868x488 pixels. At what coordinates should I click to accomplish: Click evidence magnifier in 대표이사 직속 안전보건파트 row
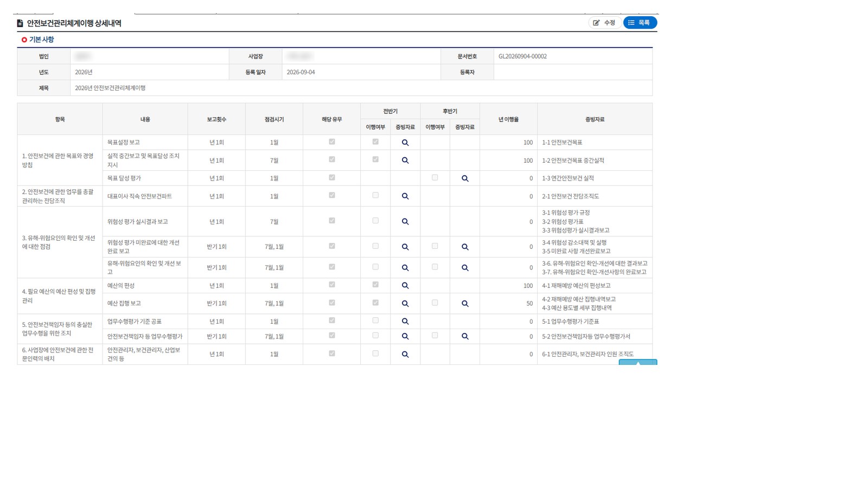pyautogui.click(x=405, y=196)
